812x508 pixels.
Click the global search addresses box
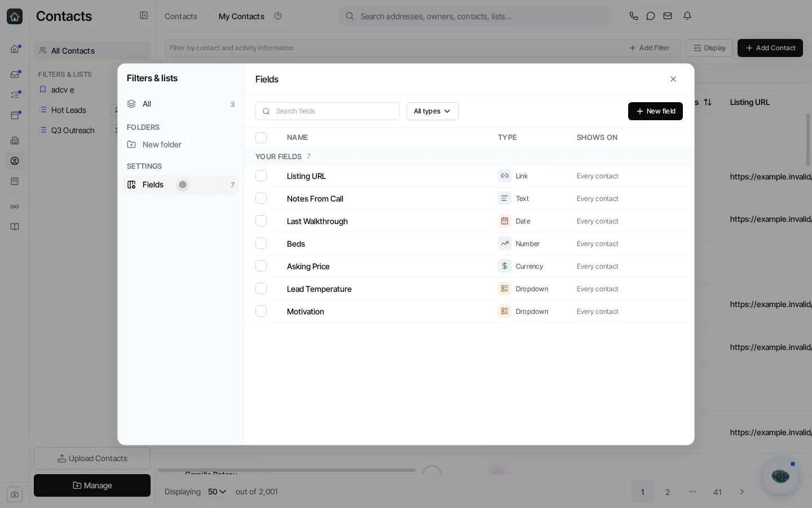click(474, 16)
